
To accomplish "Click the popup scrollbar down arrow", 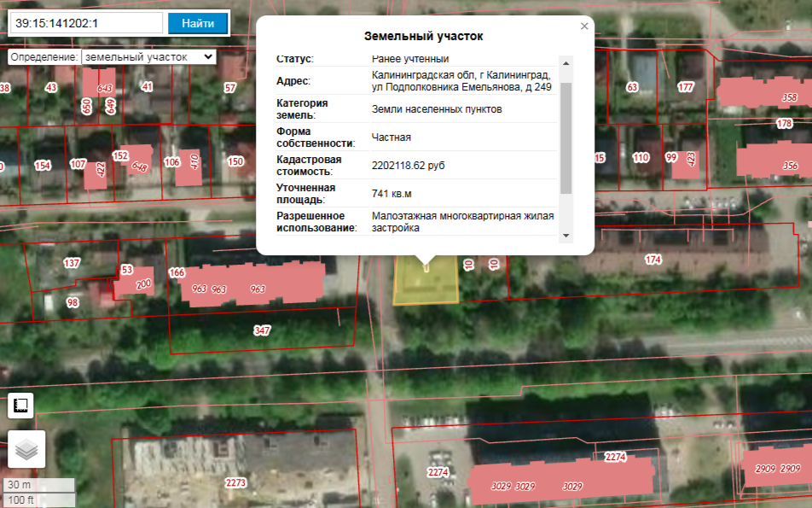I will (565, 235).
